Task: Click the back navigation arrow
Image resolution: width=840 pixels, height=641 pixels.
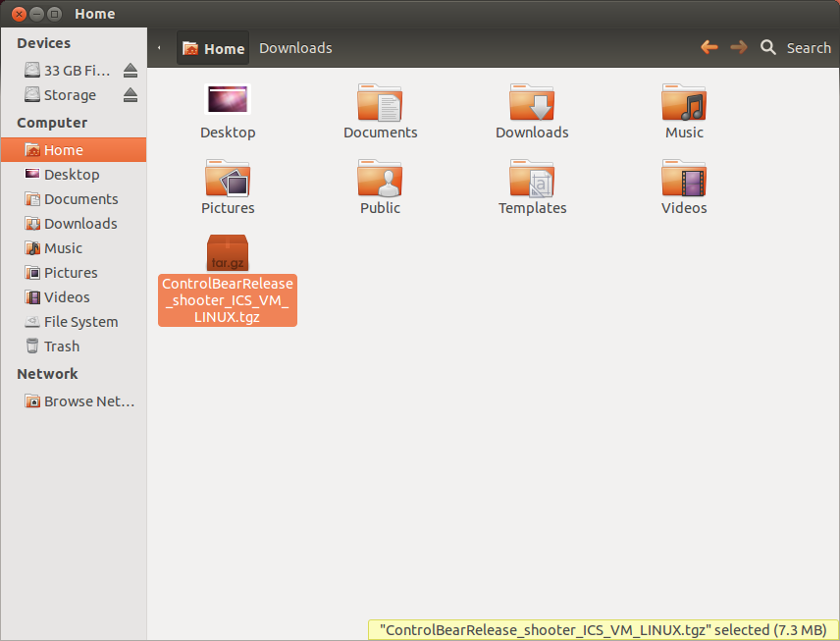Action: (x=709, y=47)
